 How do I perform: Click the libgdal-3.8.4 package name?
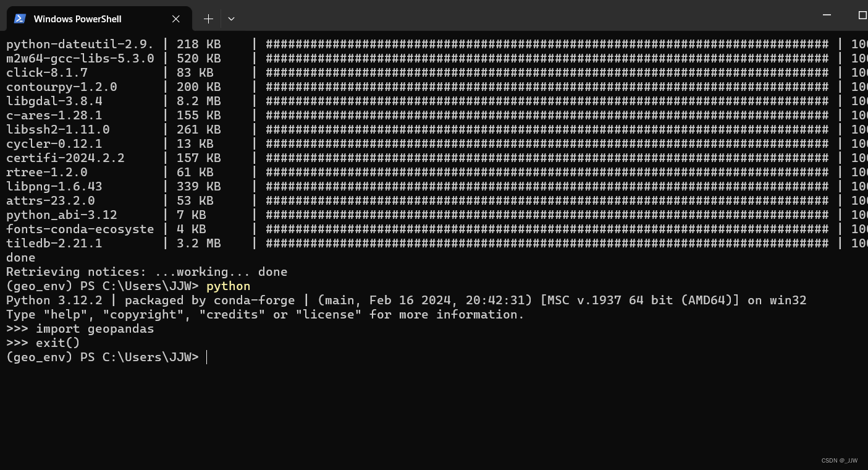click(54, 101)
